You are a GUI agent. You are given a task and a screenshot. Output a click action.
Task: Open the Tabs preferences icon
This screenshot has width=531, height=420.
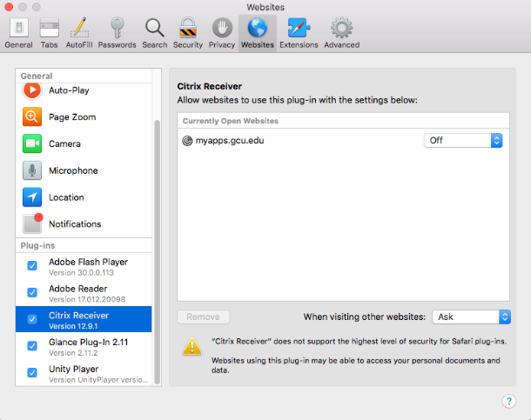click(50, 28)
